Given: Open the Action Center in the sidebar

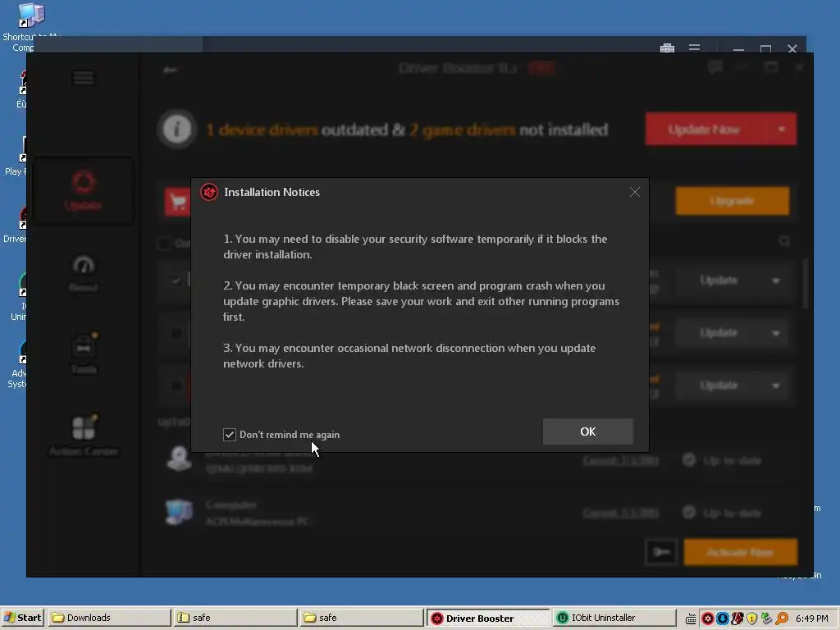Looking at the screenshot, I should coord(84,435).
